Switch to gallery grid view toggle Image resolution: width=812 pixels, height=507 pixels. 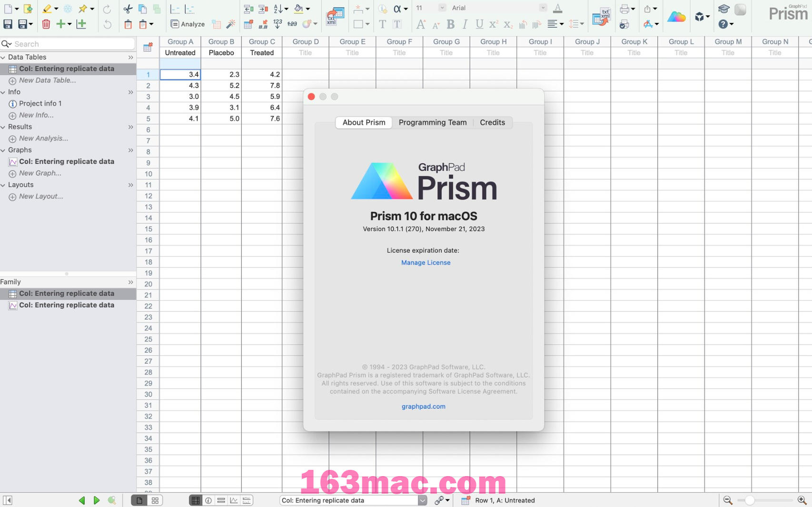155,500
